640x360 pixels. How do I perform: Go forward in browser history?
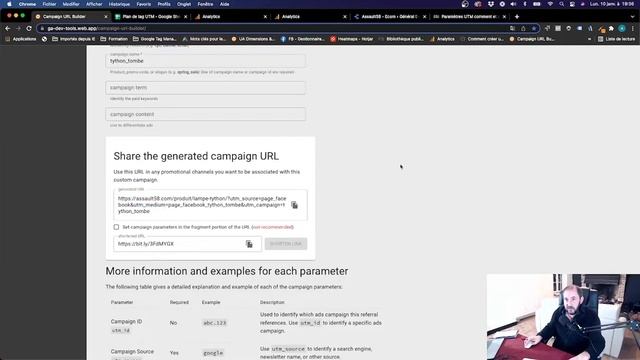click(18, 29)
